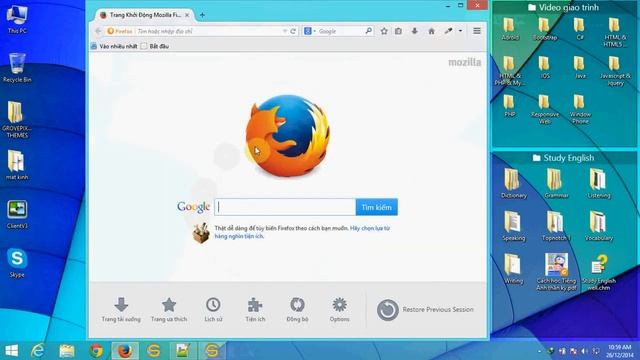The height and width of the screenshot is (360, 640).
Task: Open the Skype desktop icon
Action: coord(17,263)
